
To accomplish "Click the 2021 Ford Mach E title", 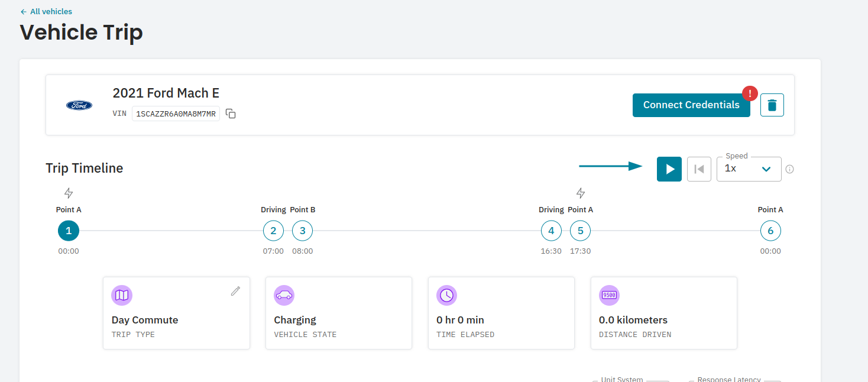I will coord(166,93).
